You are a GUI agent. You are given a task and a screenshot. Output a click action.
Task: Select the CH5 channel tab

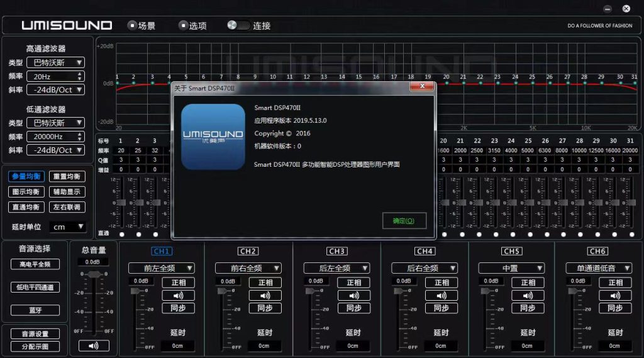point(511,251)
